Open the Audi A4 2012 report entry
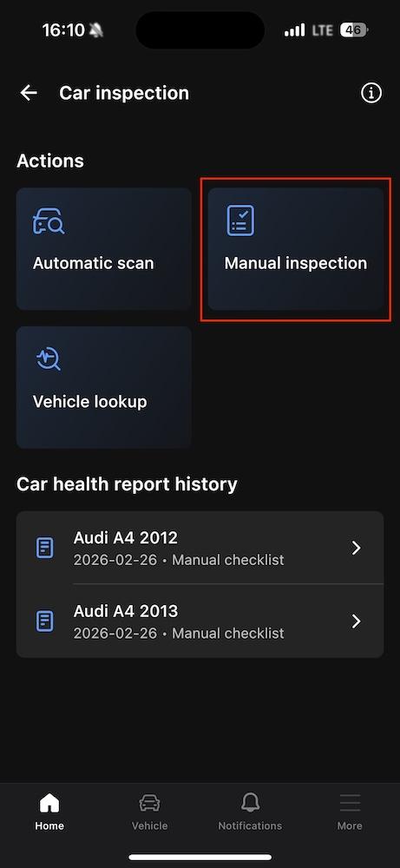Screen dimensions: 400x868 click(x=200, y=548)
